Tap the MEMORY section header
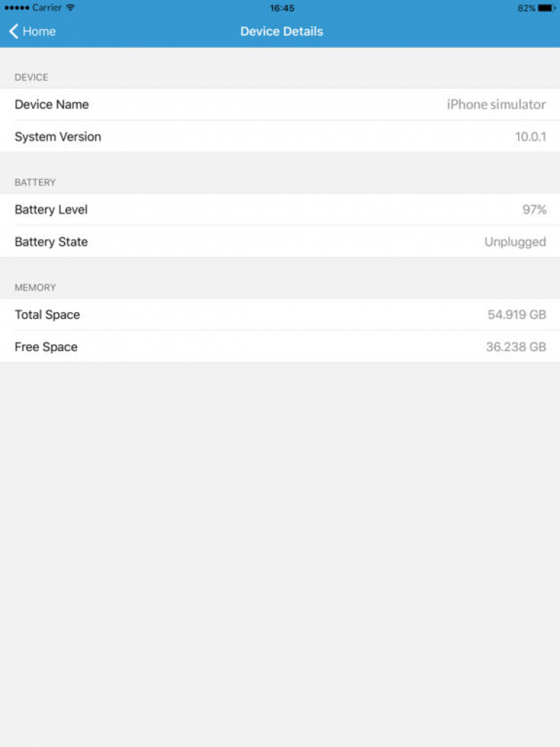Viewport: 560px width, 747px height. coord(35,288)
